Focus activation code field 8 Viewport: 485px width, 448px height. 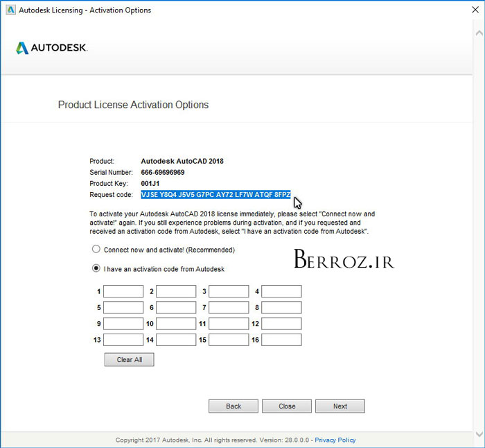[x=281, y=307]
